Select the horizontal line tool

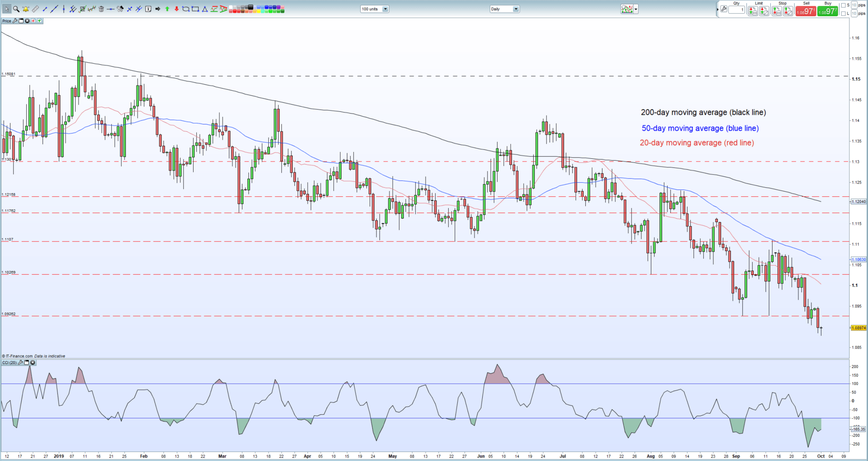pos(110,9)
